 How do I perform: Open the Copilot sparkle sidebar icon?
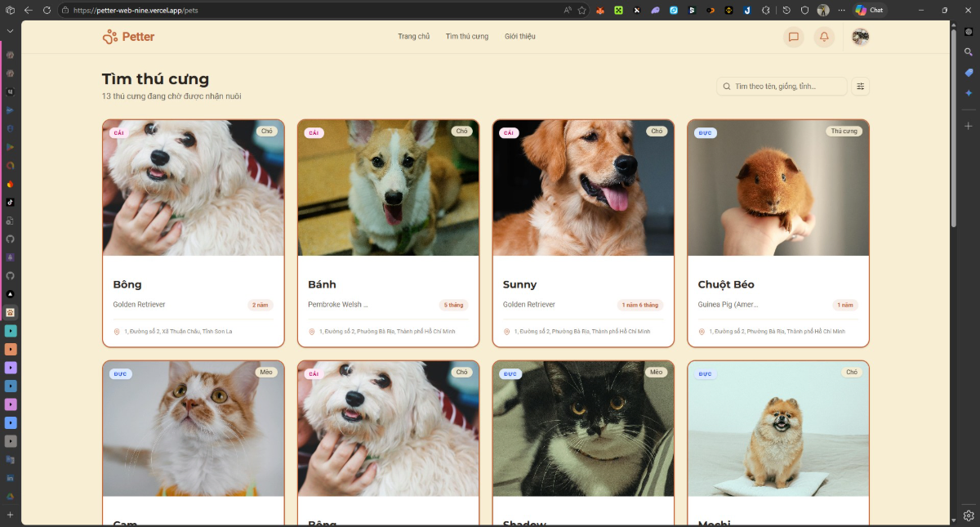tap(969, 93)
